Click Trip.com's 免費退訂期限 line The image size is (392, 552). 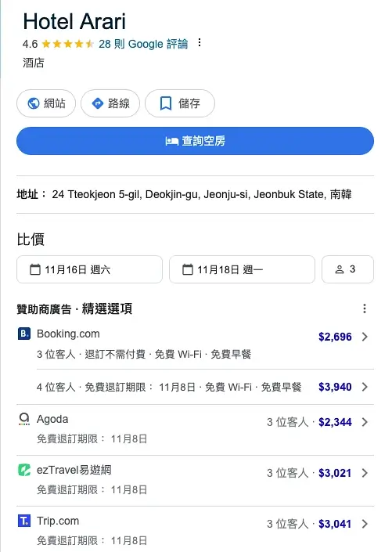click(x=92, y=540)
